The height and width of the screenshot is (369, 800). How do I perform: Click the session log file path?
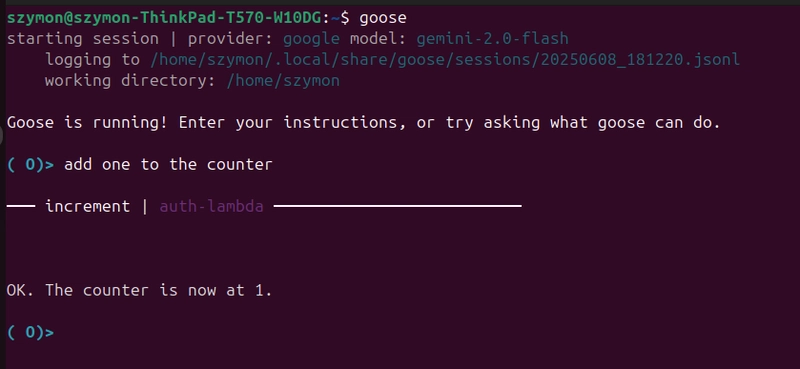click(x=445, y=60)
